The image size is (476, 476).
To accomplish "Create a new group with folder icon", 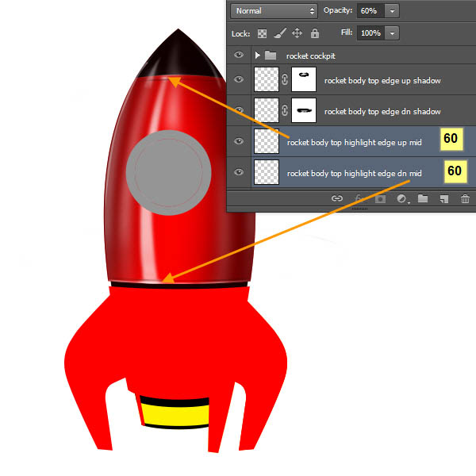I will [x=423, y=199].
